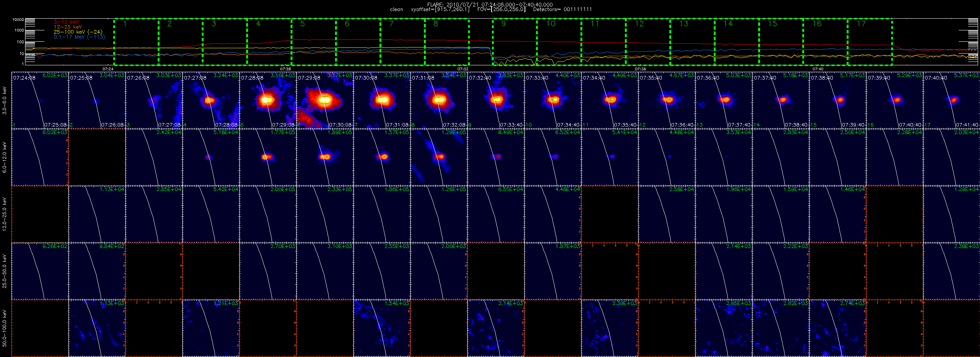The height and width of the screenshot is (357, 980).
Task: Click the red "3-12 keV" legend label
Action: pyautogui.click(x=66, y=22)
